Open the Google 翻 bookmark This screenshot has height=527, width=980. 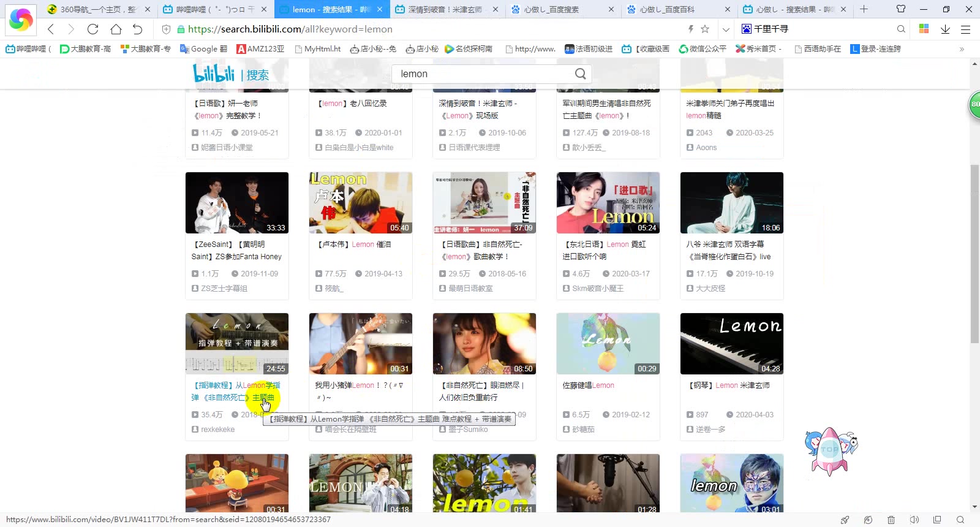click(203, 49)
